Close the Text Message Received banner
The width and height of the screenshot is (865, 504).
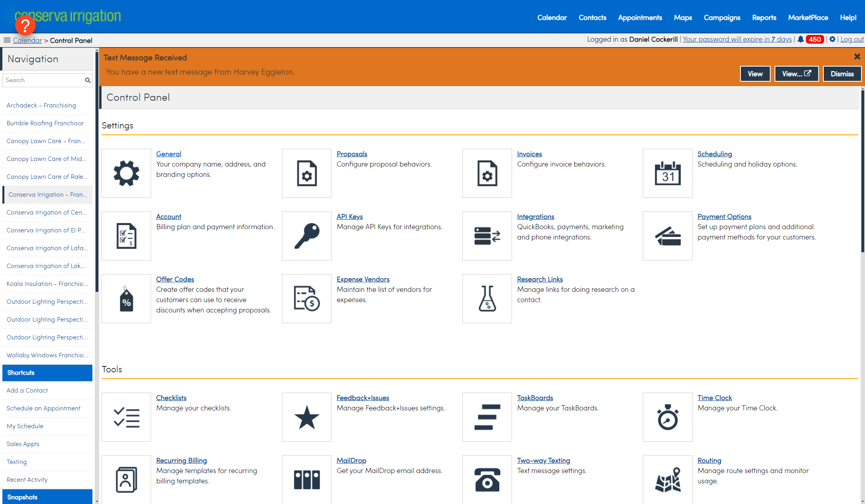click(857, 57)
